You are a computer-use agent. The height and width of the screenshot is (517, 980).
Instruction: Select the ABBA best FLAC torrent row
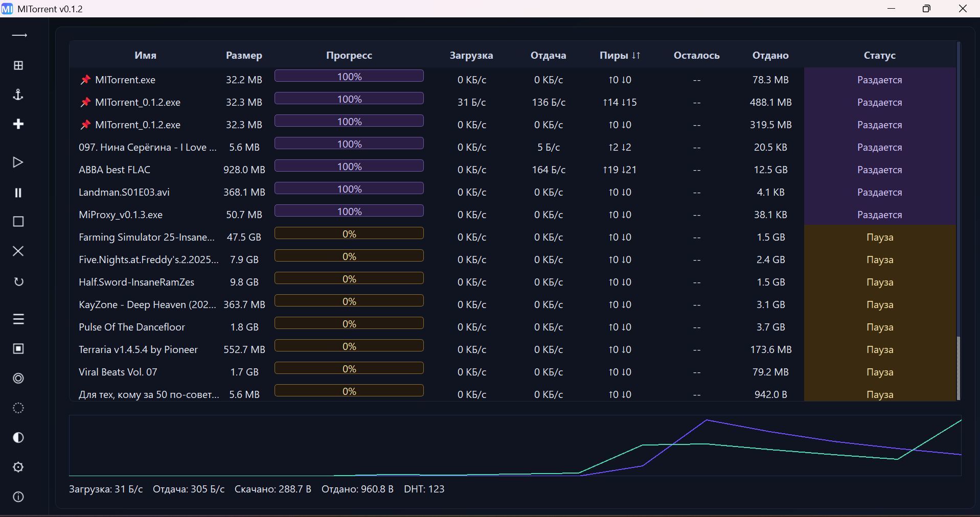click(x=115, y=170)
